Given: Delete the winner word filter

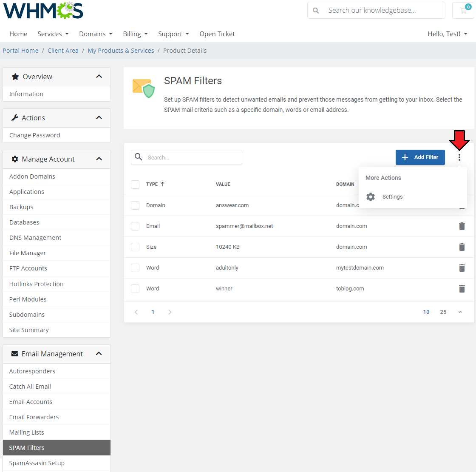Looking at the screenshot, I should 462,289.
